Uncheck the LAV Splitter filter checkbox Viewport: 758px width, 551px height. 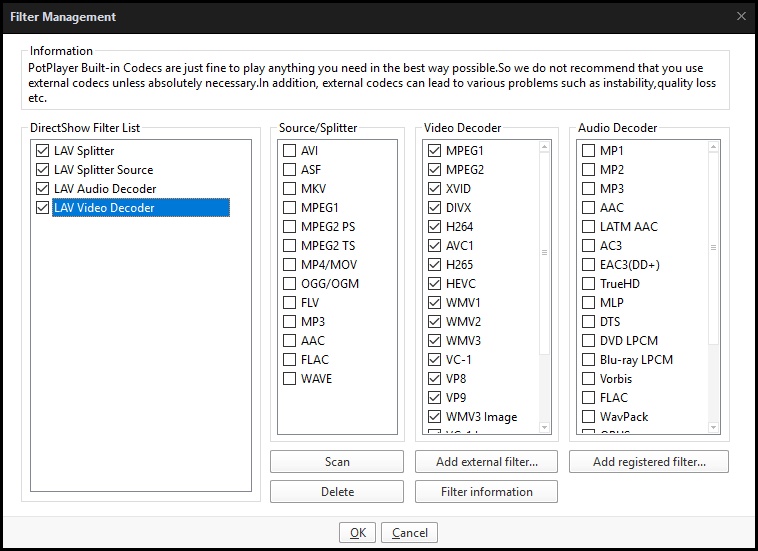pyautogui.click(x=43, y=151)
